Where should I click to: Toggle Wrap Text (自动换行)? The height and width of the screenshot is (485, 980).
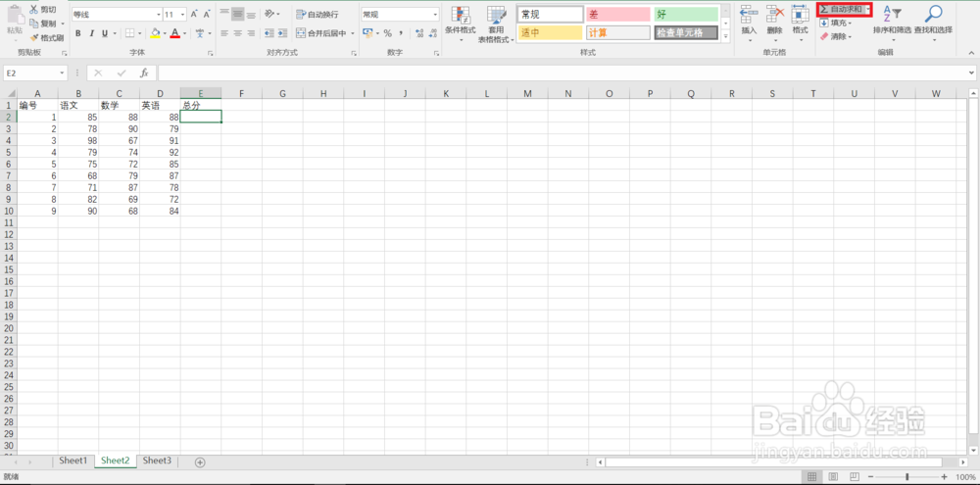point(318,15)
